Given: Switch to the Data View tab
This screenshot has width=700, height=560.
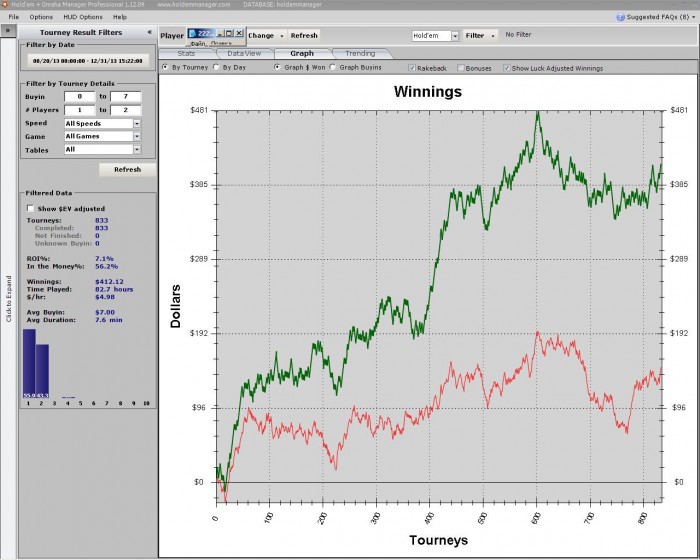Looking at the screenshot, I should coord(244,53).
